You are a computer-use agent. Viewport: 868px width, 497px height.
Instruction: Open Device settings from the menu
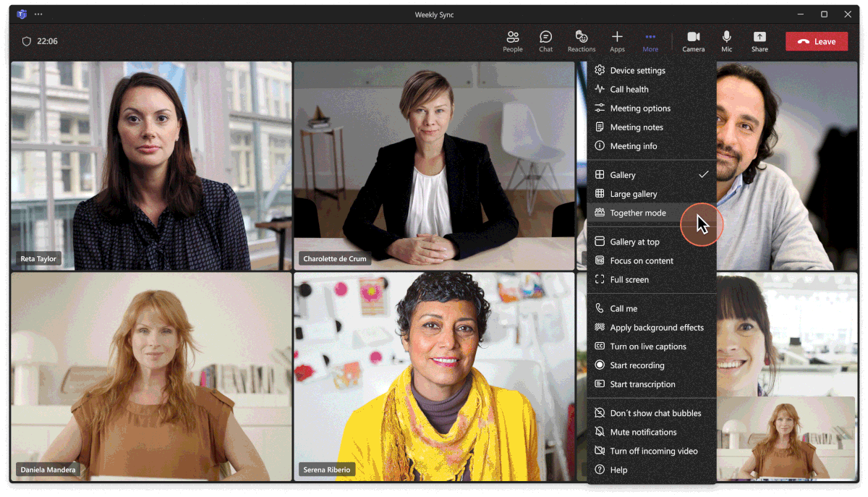tap(637, 71)
